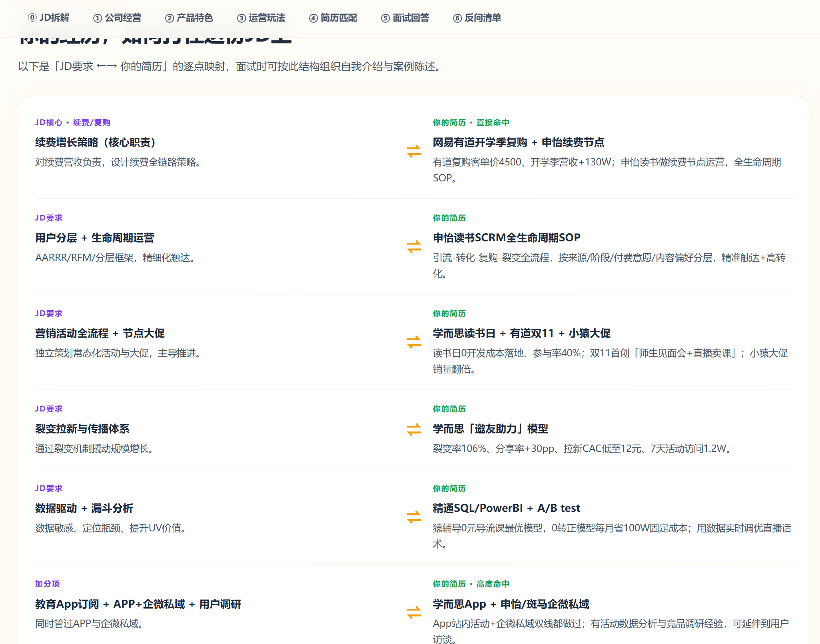The height and width of the screenshot is (644, 820).
Task: Switch to the ② 产品特色 tab
Action: (x=189, y=18)
